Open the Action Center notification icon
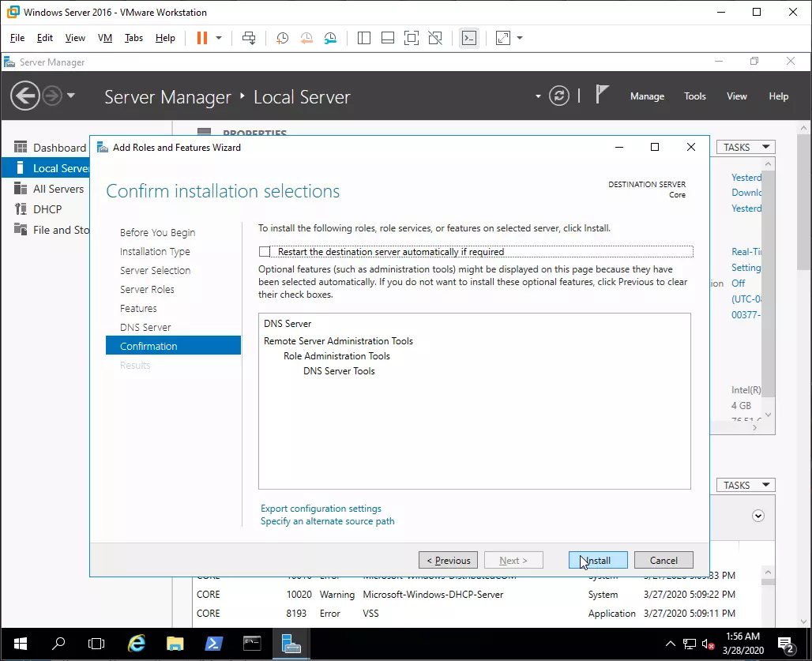This screenshot has height=661, width=812. (x=786, y=645)
